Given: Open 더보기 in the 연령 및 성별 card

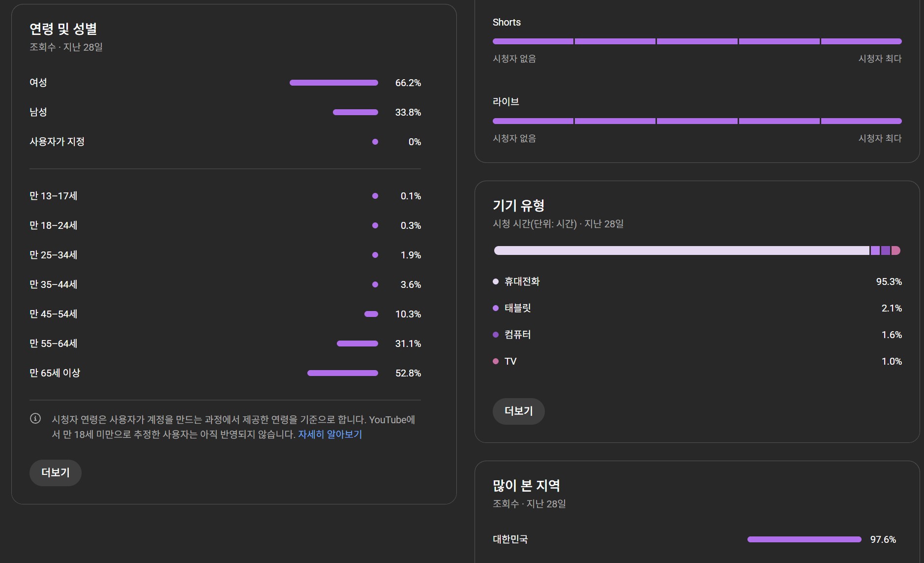Looking at the screenshot, I should (x=55, y=472).
